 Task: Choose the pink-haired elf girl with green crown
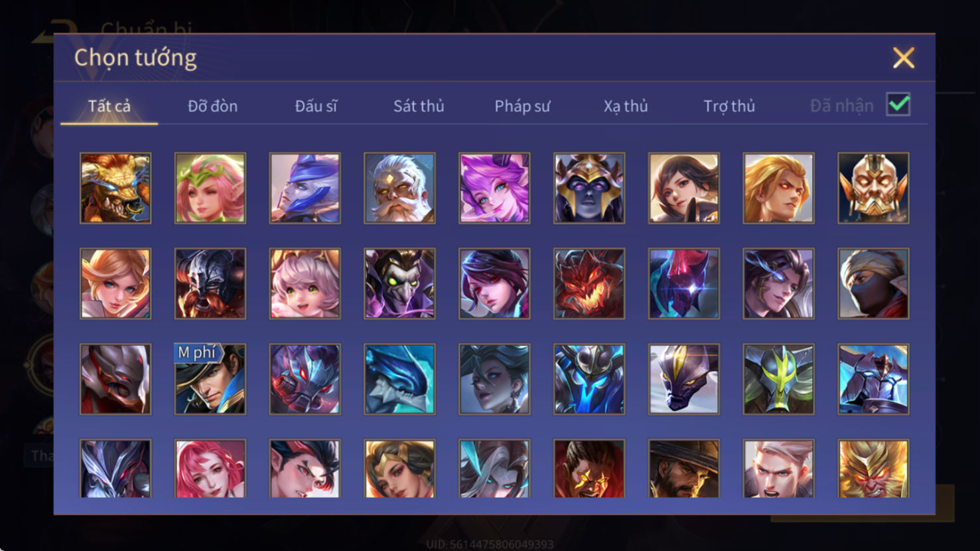tap(210, 188)
